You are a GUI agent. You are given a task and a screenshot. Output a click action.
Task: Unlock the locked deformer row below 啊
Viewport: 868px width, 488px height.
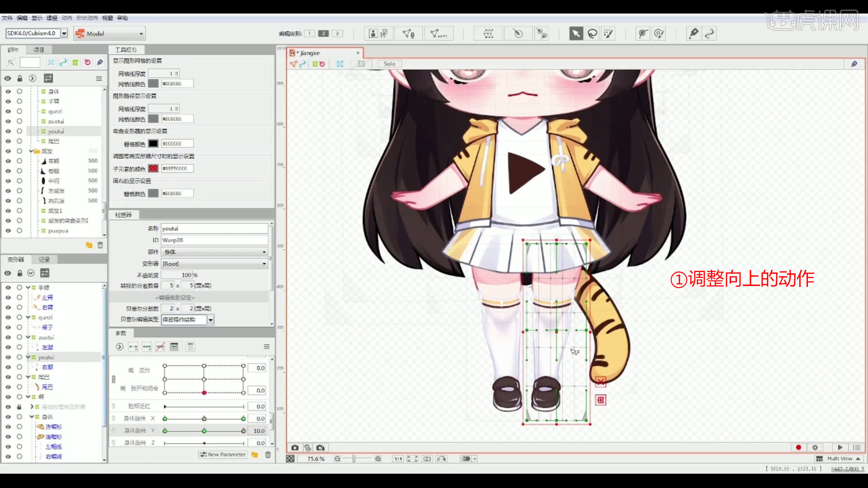pyautogui.click(x=19, y=407)
